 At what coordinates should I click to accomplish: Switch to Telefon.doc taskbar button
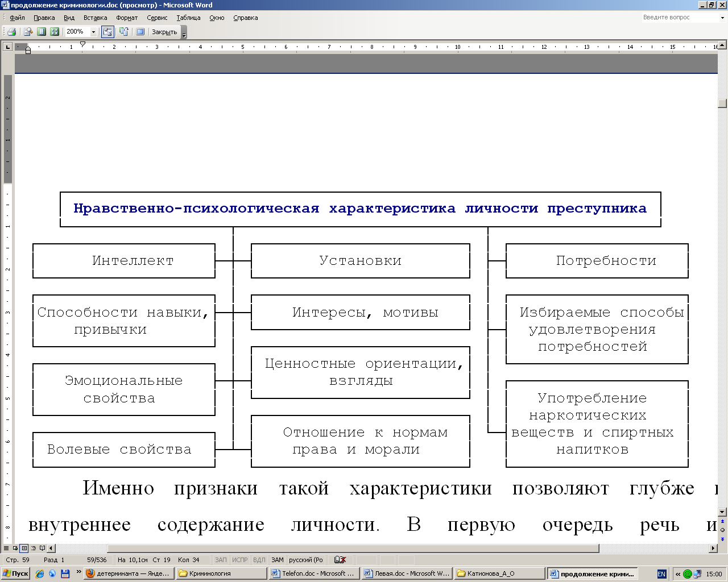(x=313, y=573)
